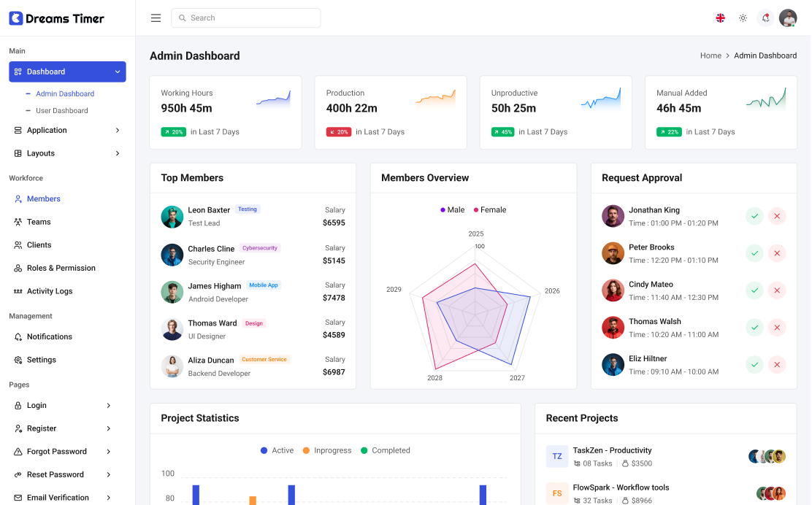
Task: Approve Jonathan King's request with checkmark
Action: point(754,216)
